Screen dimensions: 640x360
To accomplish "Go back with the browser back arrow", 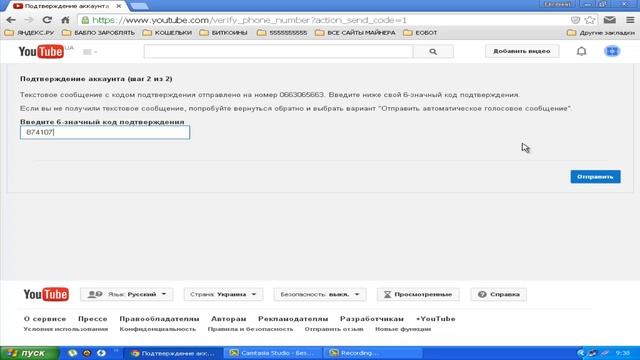I will click(x=11, y=20).
